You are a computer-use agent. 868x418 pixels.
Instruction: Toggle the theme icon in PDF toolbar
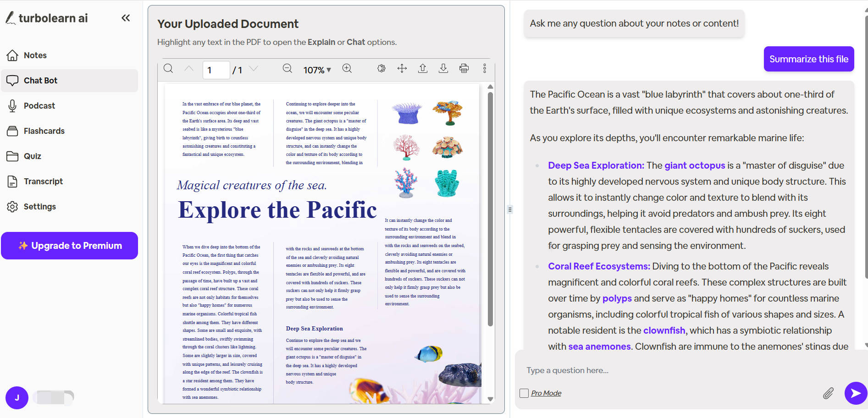tap(381, 69)
